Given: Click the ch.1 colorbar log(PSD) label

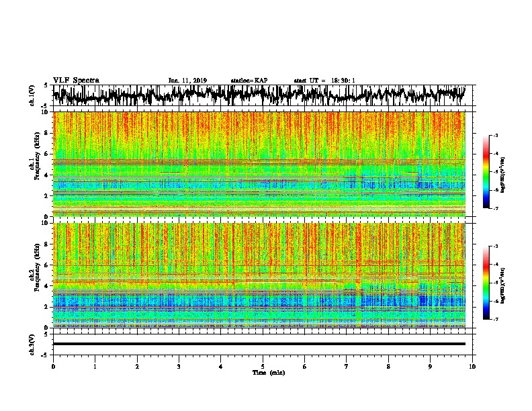Looking at the screenshot, I should (503, 175).
